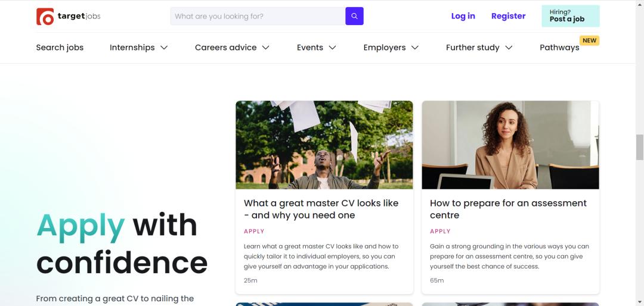Viewport: 644px width, 306px height.
Task: Click 'From creating a great CV' paragraph
Action: tap(115, 299)
